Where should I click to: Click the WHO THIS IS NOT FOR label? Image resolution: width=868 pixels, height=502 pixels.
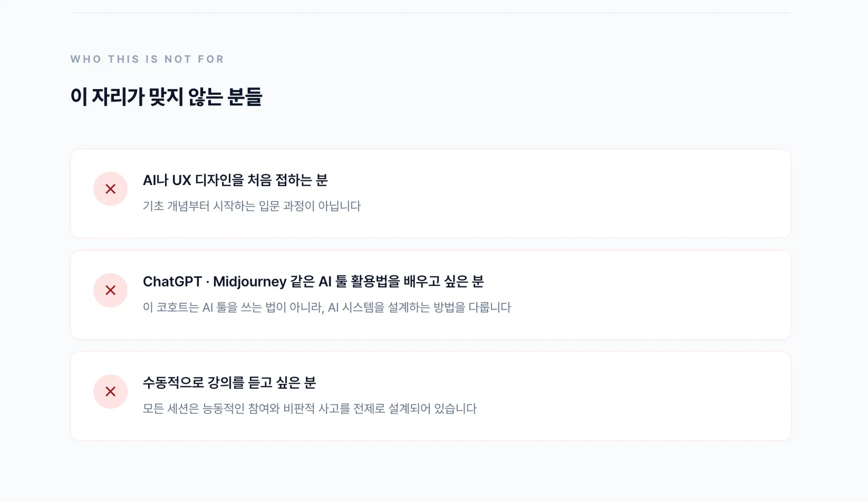(x=147, y=59)
